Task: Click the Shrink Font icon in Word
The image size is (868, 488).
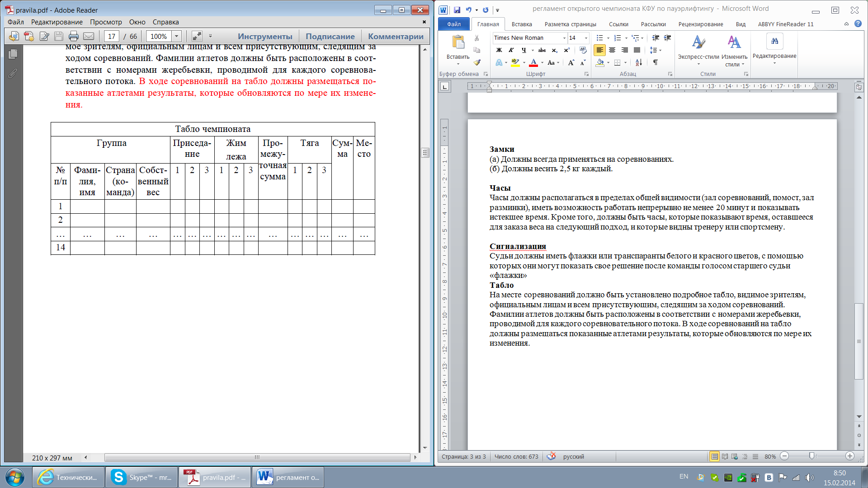Action: (x=583, y=62)
